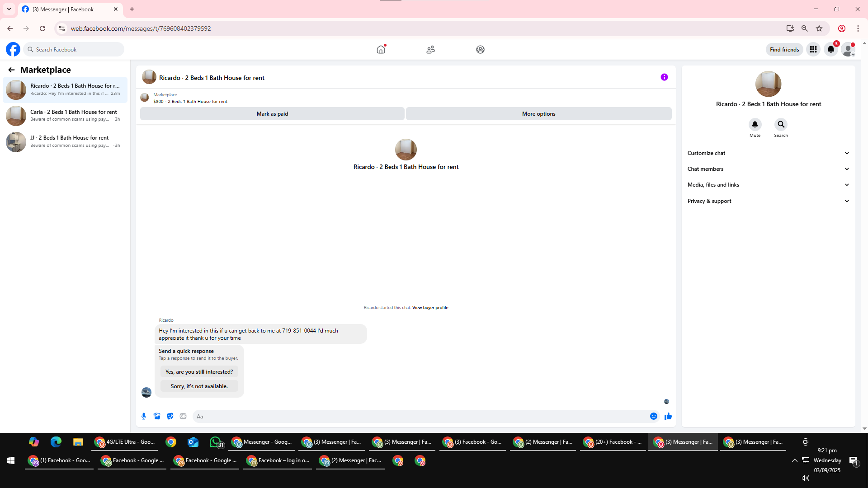The height and width of the screenshot is (488, 868).
Task: Send quick reply 'Yes, are you still interested?'
Action: (199, 372)
